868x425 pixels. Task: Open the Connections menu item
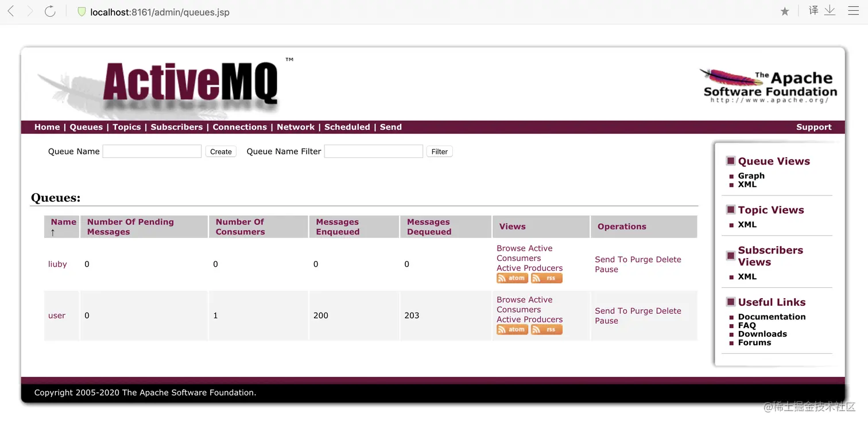240,127
